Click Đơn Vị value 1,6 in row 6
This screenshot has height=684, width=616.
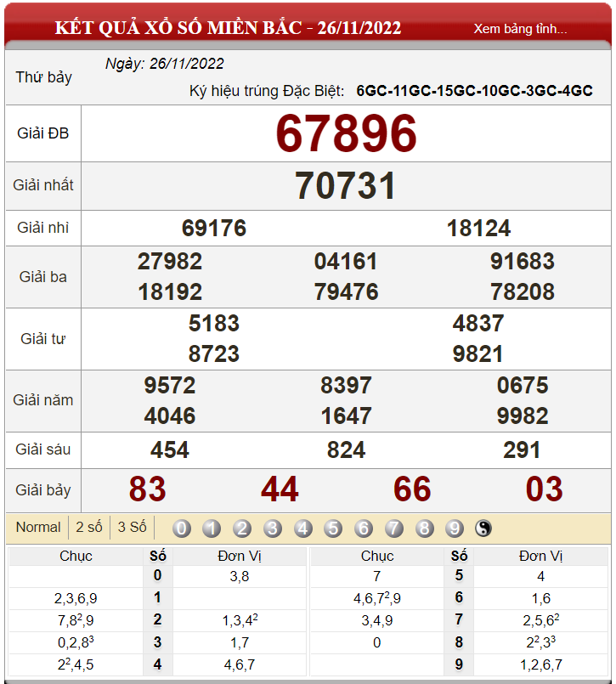coord(541,598)
